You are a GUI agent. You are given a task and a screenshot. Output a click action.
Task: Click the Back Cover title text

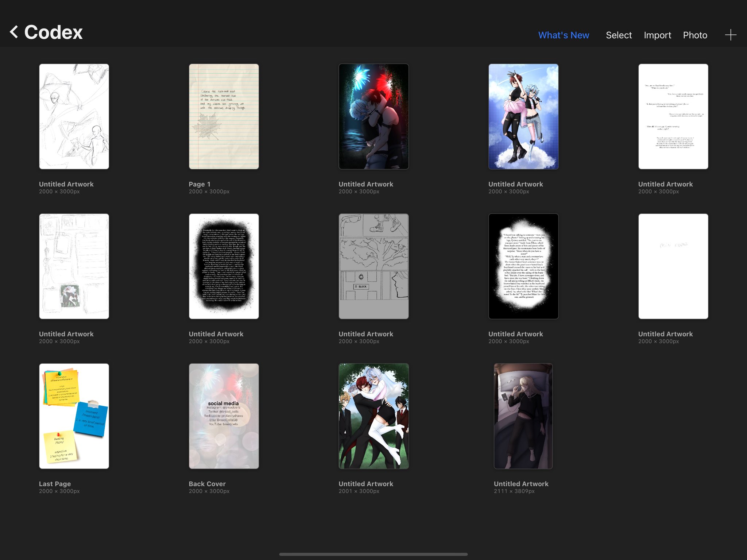[207, 484]
